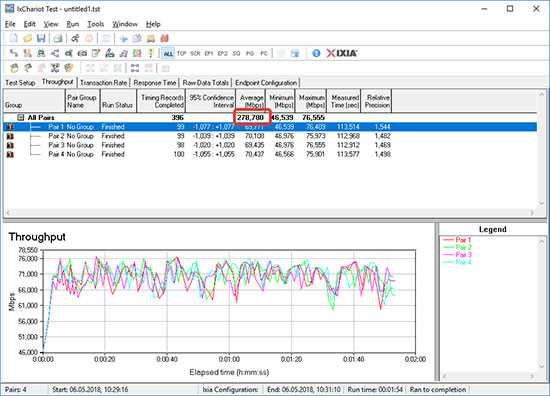The width and height of the screenshot is (550, 396).
Task: Toggle the PG filter button
Action: pos(250,53)
